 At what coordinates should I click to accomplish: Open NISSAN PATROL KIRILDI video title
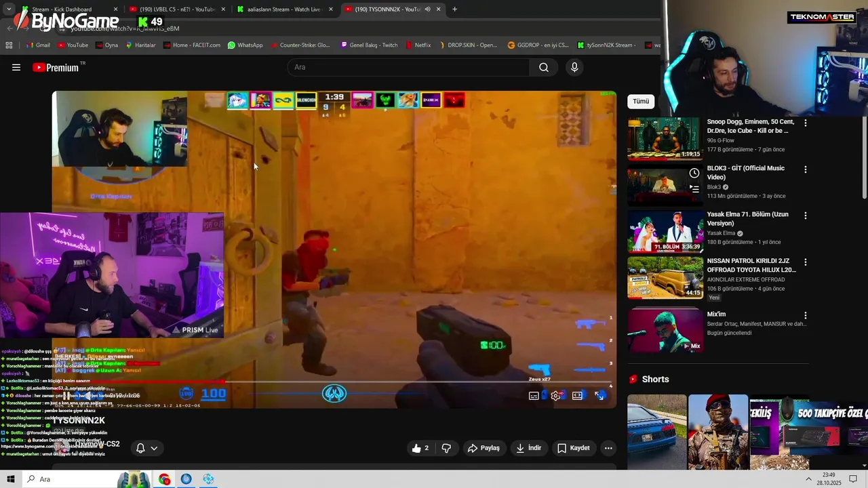tap(751, 265)
